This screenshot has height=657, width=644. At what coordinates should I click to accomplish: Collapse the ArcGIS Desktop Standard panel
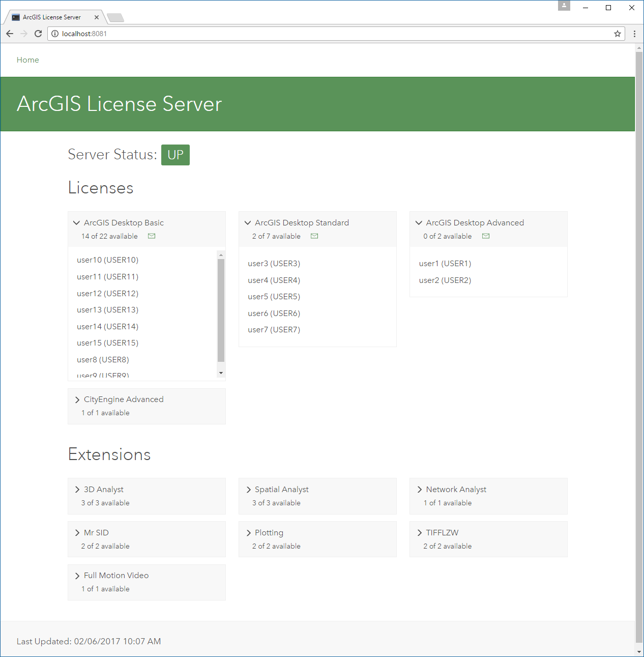(248, 223)
